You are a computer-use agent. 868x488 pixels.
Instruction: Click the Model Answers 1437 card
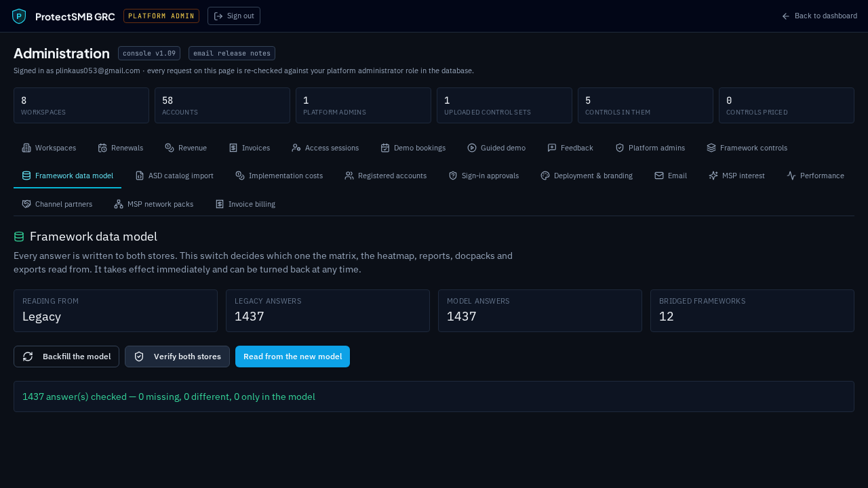pyautogui.click(x=540, y=311)
